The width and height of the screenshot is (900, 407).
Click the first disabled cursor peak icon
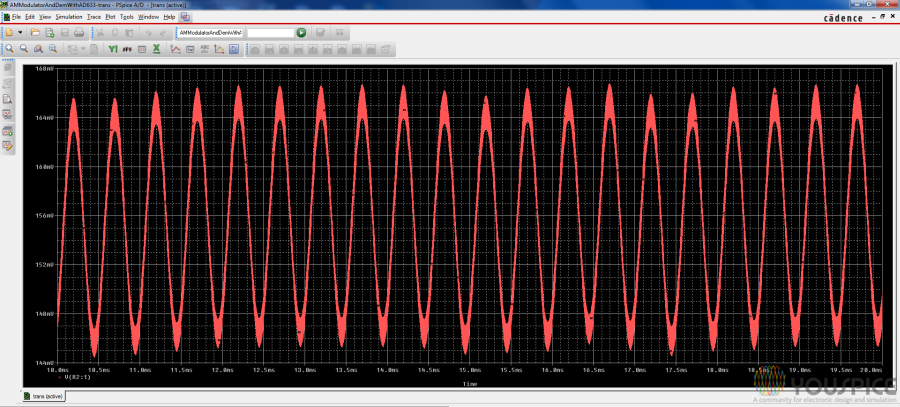pos(254,49)
